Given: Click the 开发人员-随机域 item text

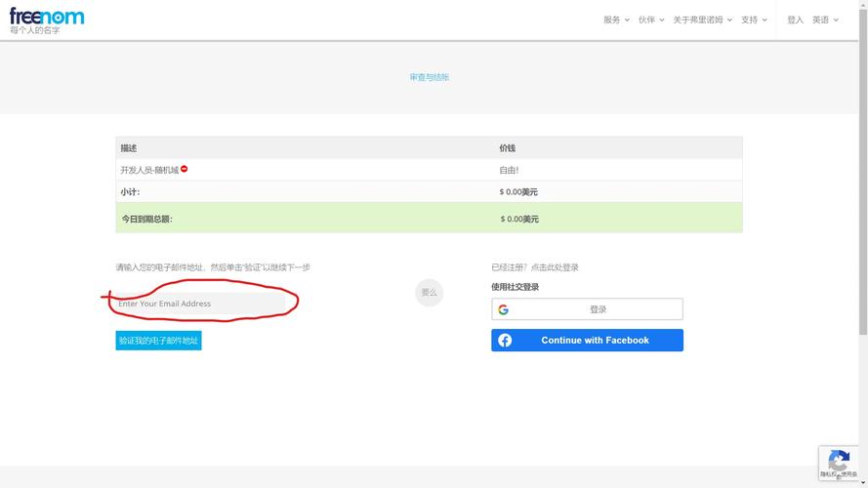Looking at the screenshot, I should [x=149, y=170].
